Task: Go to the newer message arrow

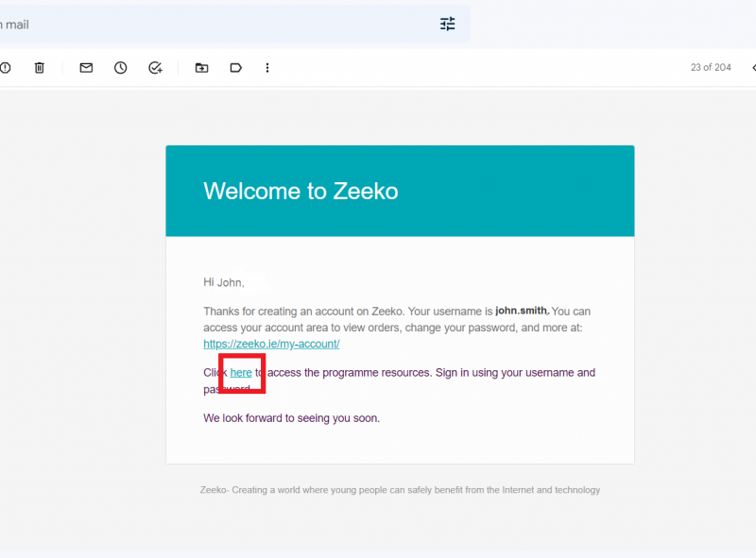Action: [753, 68]
